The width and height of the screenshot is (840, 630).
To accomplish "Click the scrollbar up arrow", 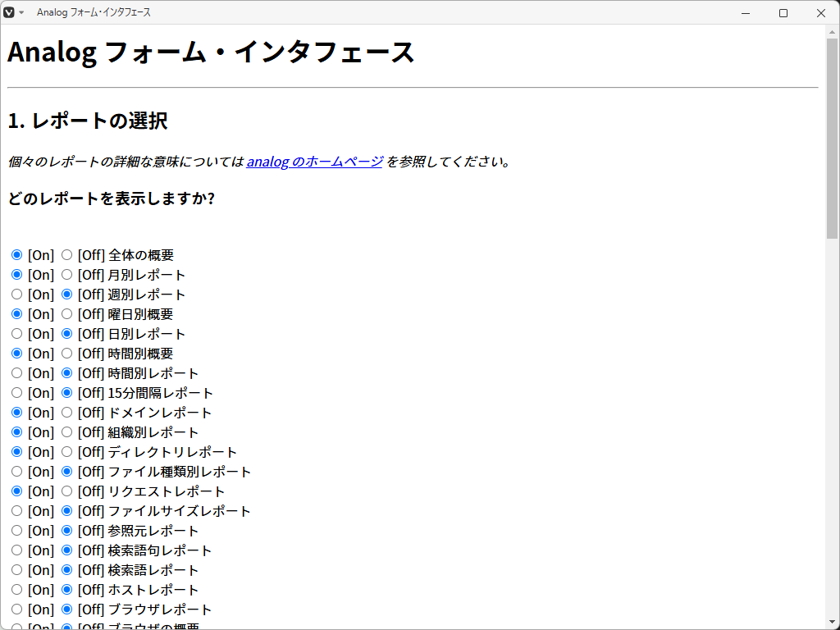I will 832,32.
